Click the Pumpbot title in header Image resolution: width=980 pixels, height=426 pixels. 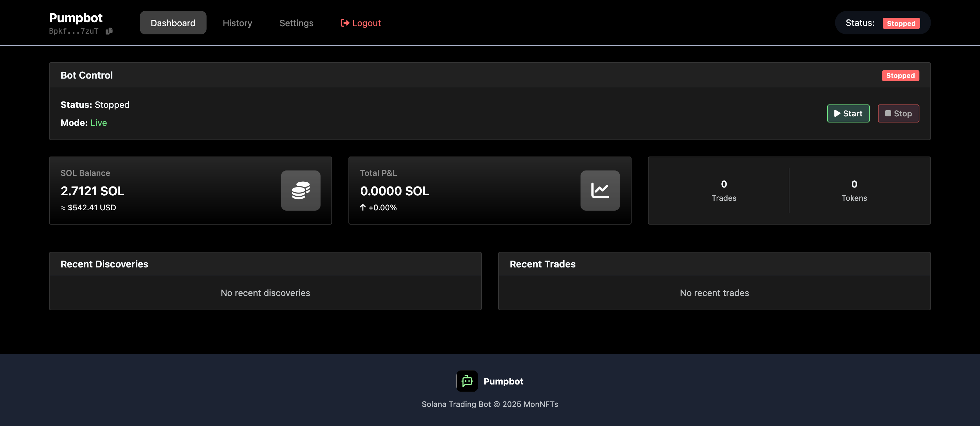point(76,18)
